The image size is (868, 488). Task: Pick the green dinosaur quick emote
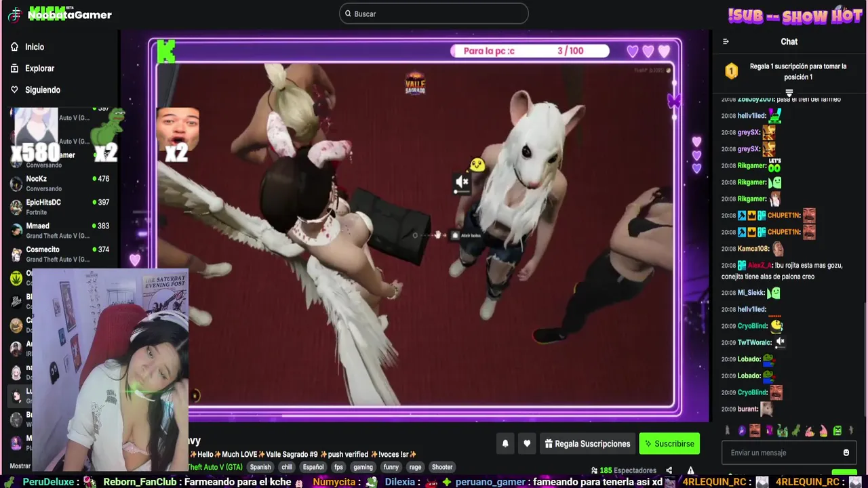click(796, 430)
